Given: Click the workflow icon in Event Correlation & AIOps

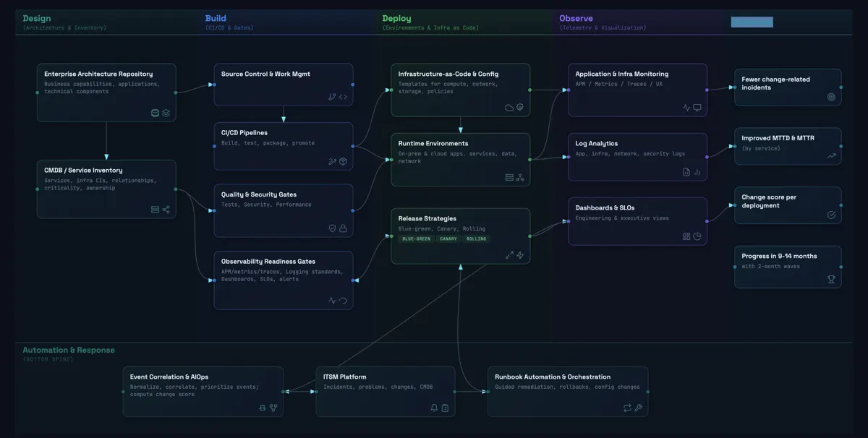Looking at the screenshot, I should (273, 408).
